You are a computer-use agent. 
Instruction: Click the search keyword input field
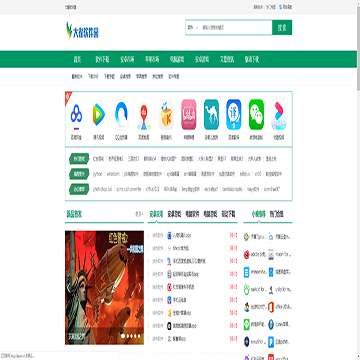click(236, 27)
